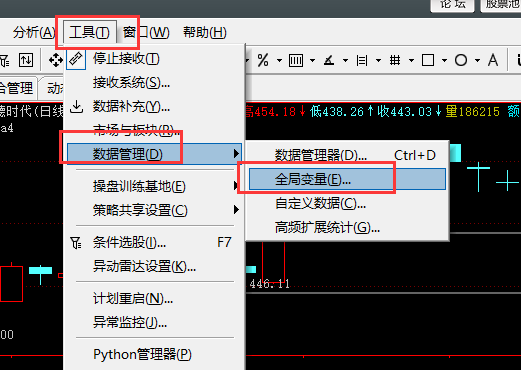Select 全局变量(E)... in submenu
This screenshot has width=521, height=370.
click(x=347, y=179)
